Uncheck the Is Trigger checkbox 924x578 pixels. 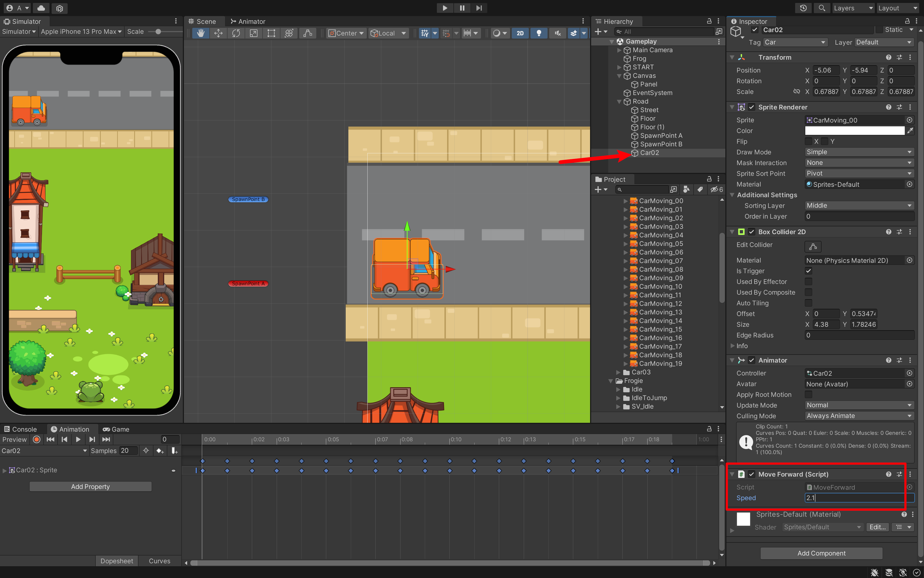(x=808, y=271)
